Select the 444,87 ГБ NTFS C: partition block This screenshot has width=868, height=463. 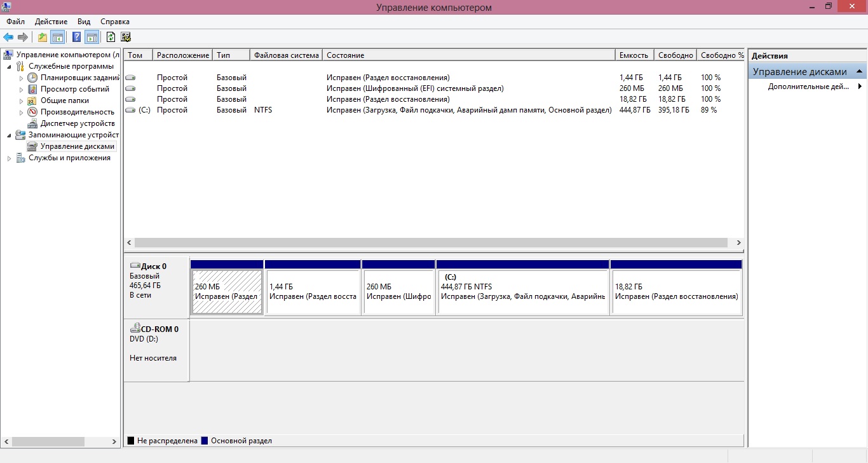[522, 292]
